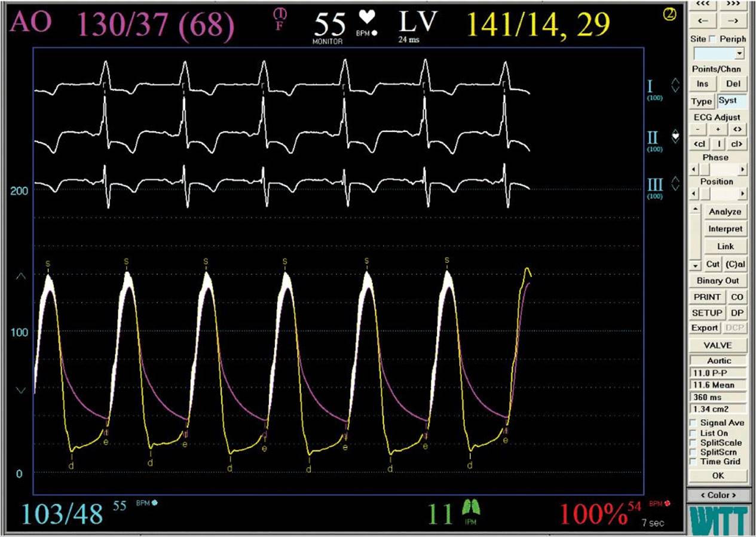
Task: Enable the Periph site checkbox
Action: pos(712,39)
